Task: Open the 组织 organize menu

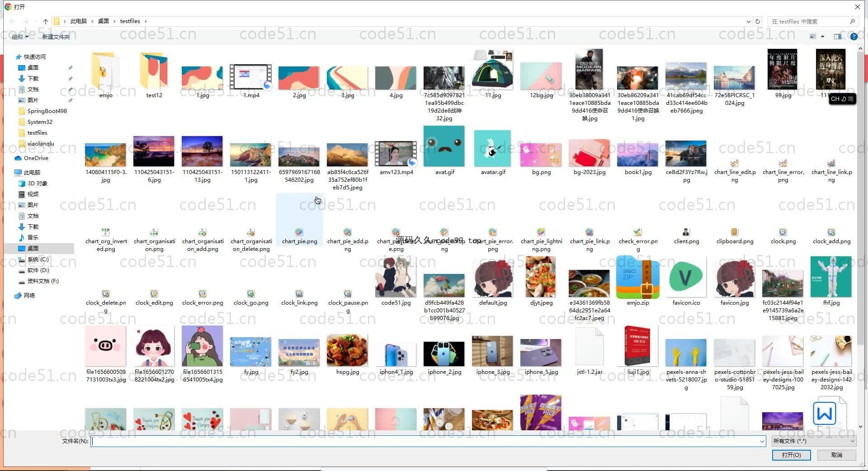Action: [20, 37]
